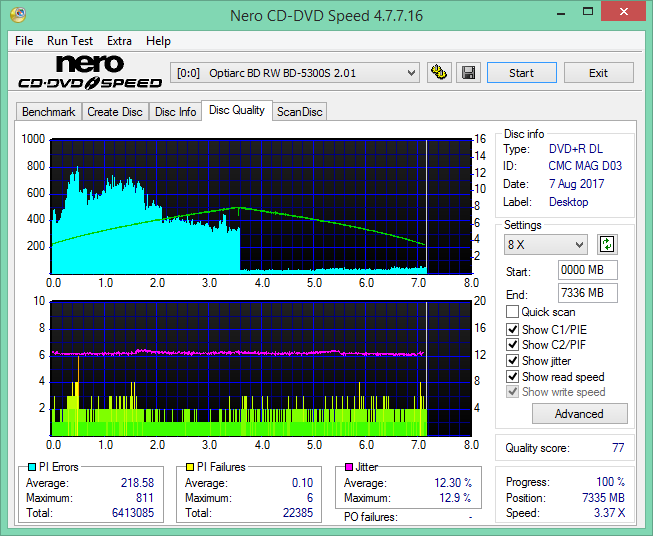Screen dimensions: 653x536
Task: Open the File menu
Action: coord(24,41)
